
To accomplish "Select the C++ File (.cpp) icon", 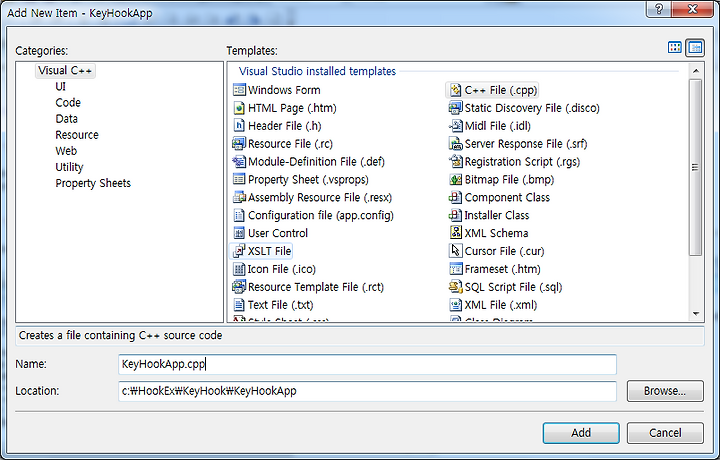I will (455, 90).
